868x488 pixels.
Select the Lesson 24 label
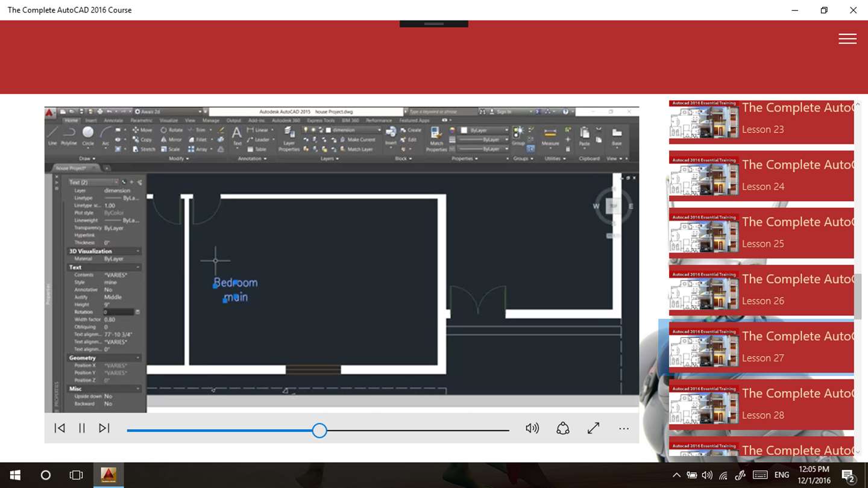tap(763, 187)
